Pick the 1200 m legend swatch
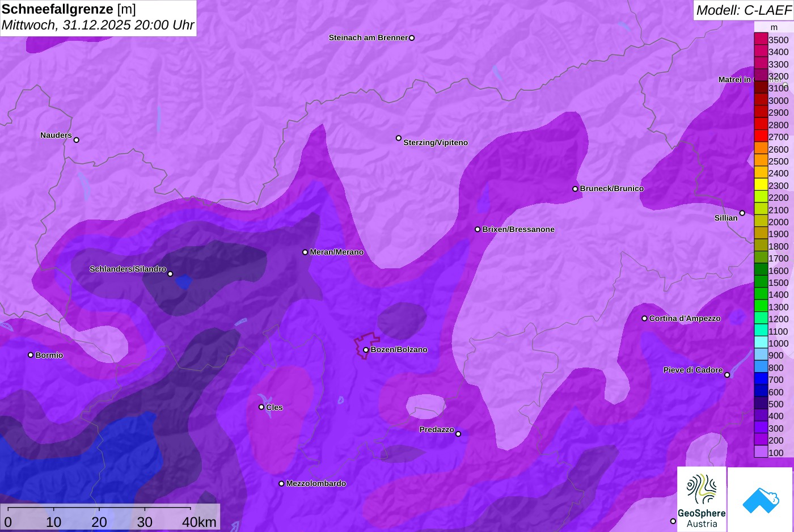The height and width of the screenshot is (532, 794). click(761, 318)
